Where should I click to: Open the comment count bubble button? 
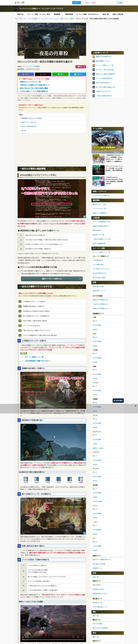pyautogui.click(x=81, y=67)
